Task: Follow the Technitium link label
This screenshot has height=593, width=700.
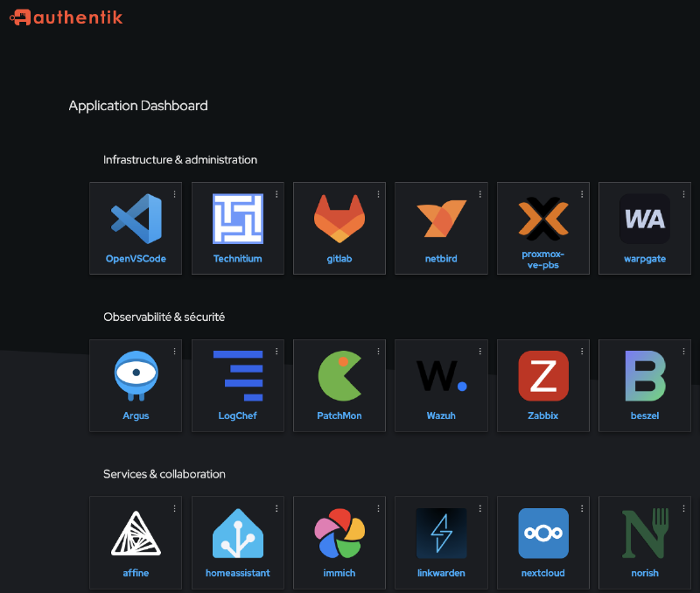Action: pyautogui.click(x=237, y=259)
